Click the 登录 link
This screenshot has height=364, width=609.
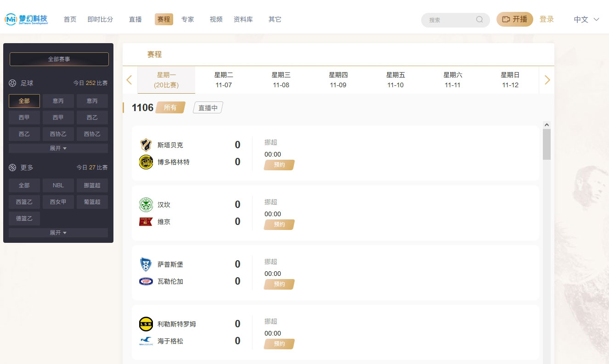tap(547, 19)
